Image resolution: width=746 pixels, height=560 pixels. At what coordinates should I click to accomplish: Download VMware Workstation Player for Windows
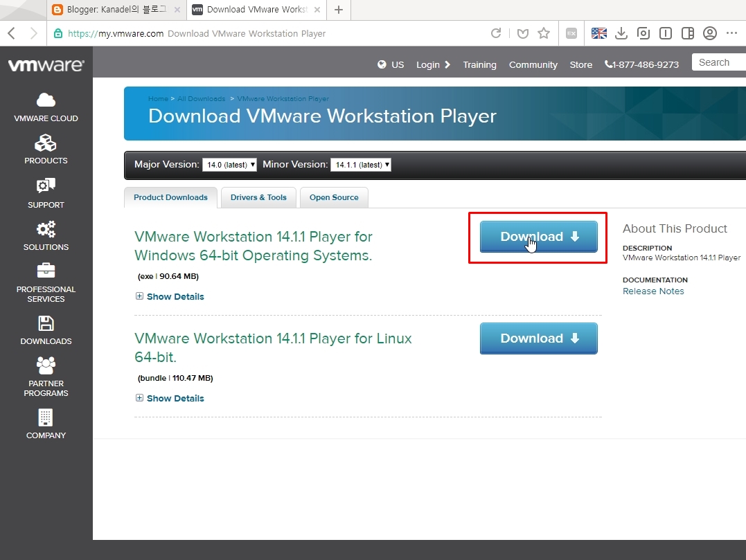[538, 236]
